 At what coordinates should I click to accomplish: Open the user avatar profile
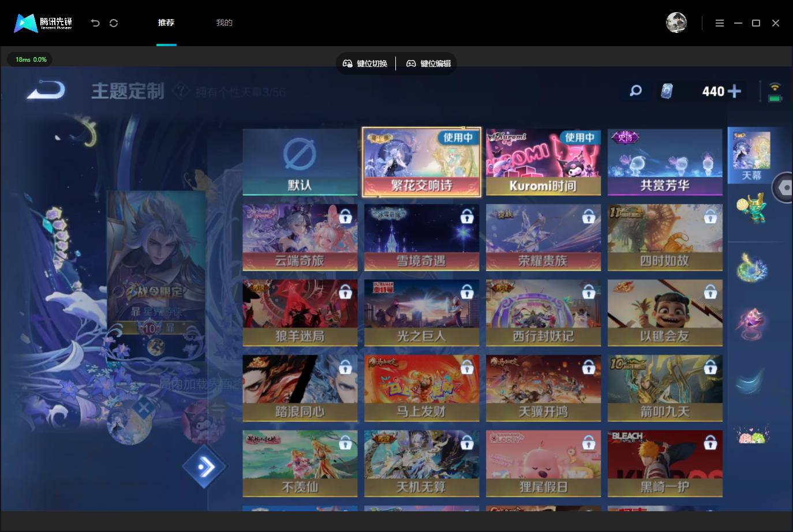tap(676, 23)
